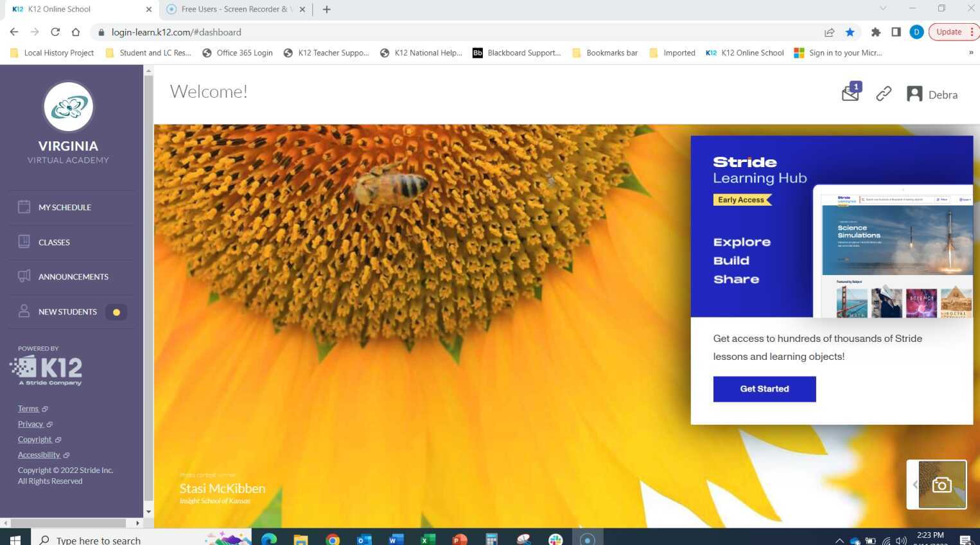Click the Virginia Virtual Academy logo
Image resolution: width=980 pixels, height=545 pixels.
coord(69,107)
